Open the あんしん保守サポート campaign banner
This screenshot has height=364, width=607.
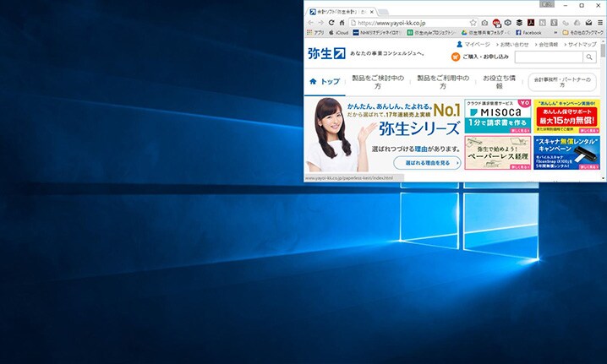point(566,117)
